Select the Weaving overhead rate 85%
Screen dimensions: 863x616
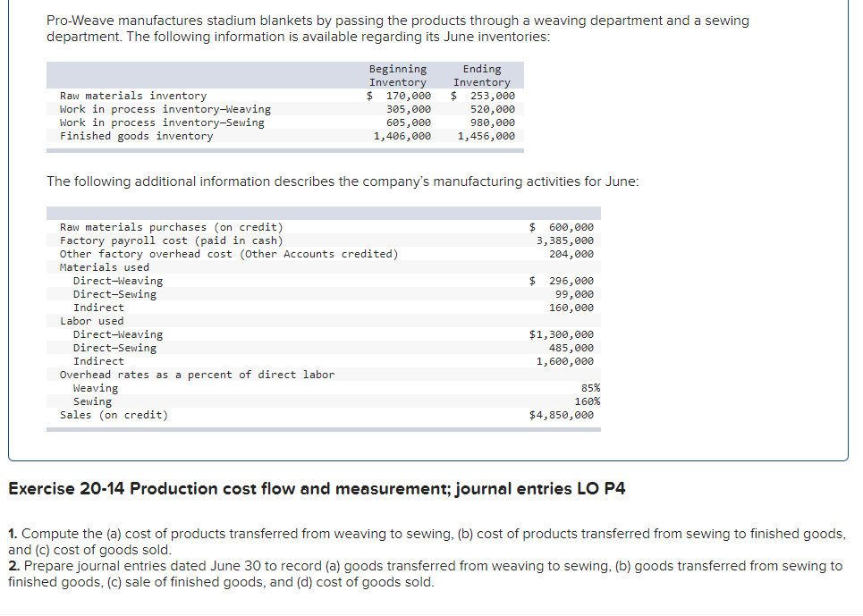[x=590, y=388]
